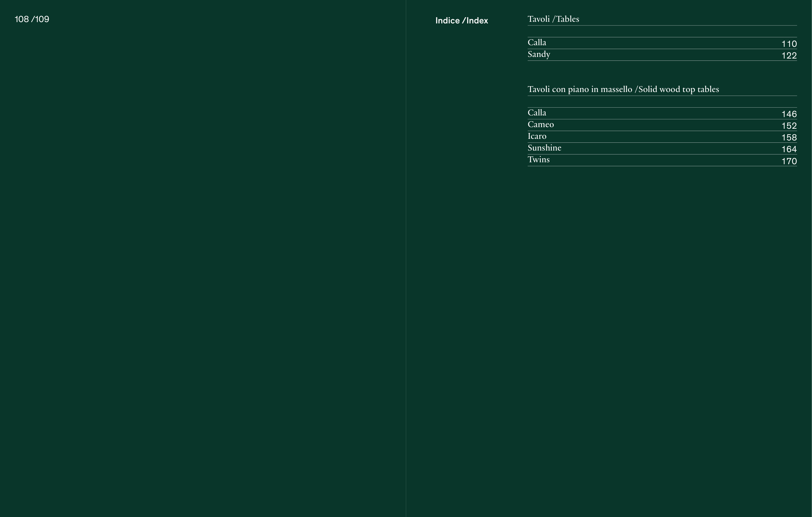812x517 pixels.
Task: Open Calla entry under Tavoli /Tables
Action: pyautogui.click(x=536, y=43)
